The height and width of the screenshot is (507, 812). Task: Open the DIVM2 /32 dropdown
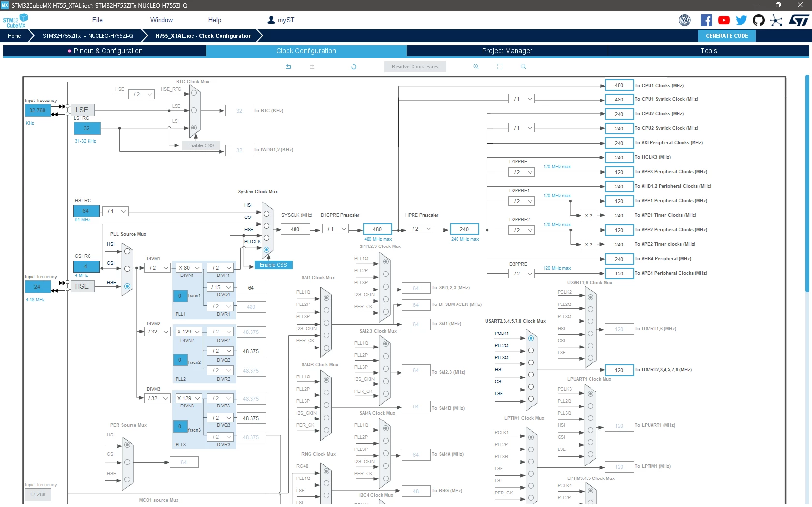pos(158,332)
